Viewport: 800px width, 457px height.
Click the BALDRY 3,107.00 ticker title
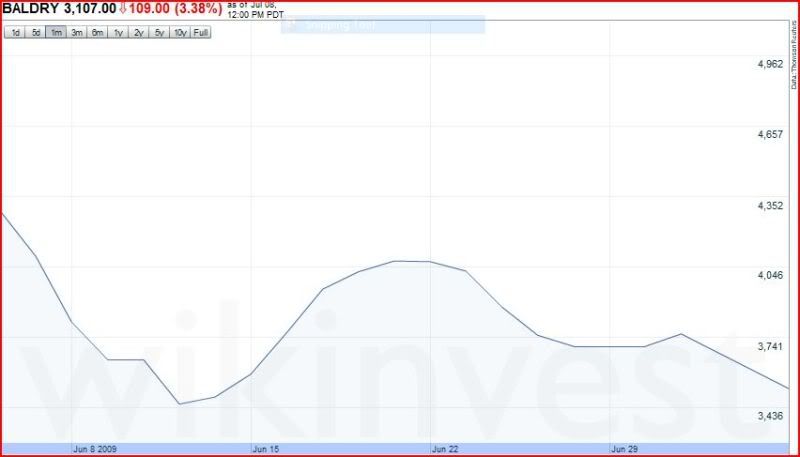point(60,9)
